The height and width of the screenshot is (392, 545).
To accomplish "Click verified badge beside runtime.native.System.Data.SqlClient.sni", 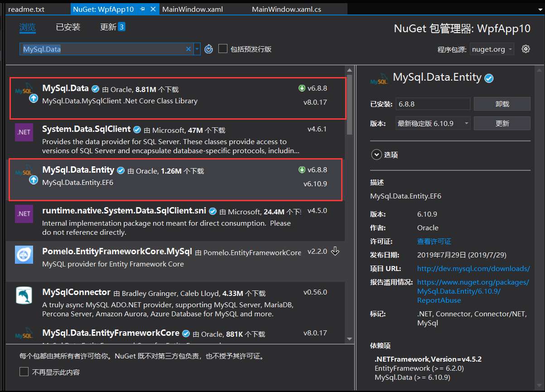I will [x=212, y=211].
